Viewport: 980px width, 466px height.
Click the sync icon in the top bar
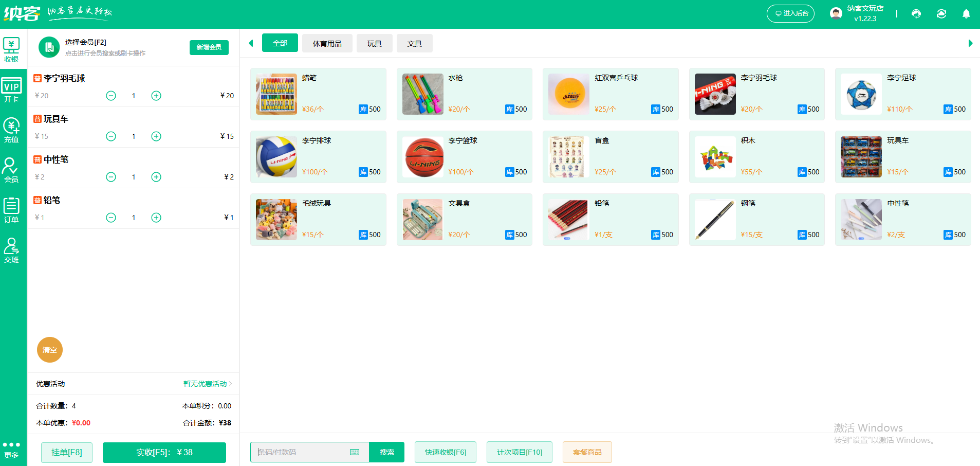[x=941, y=14]
